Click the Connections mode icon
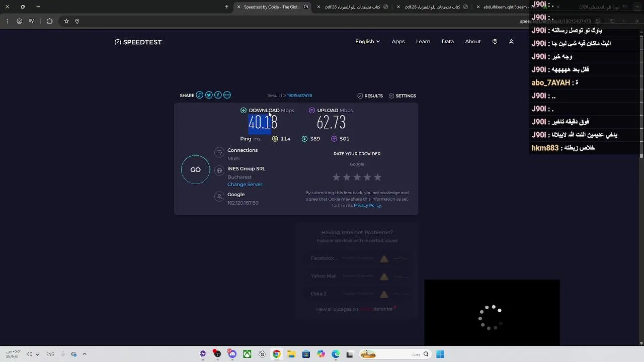This screenshot has height=362, width=644. tap(219, 152)
